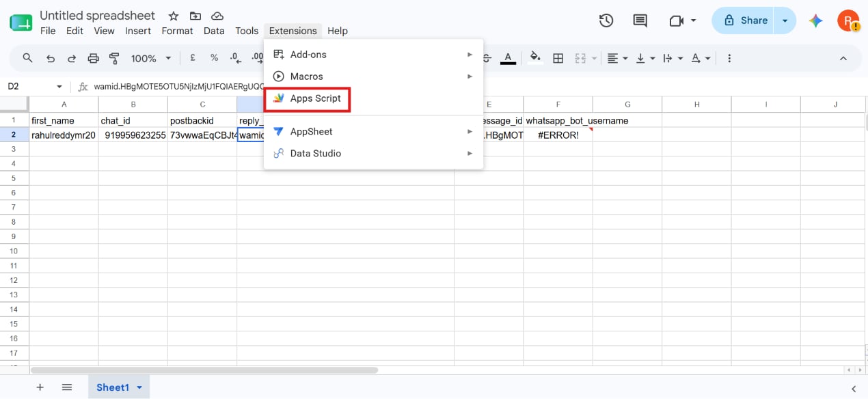Open the Share options dropdown arrow
This screenshot has width=868, height=399.
coord(785,20)
